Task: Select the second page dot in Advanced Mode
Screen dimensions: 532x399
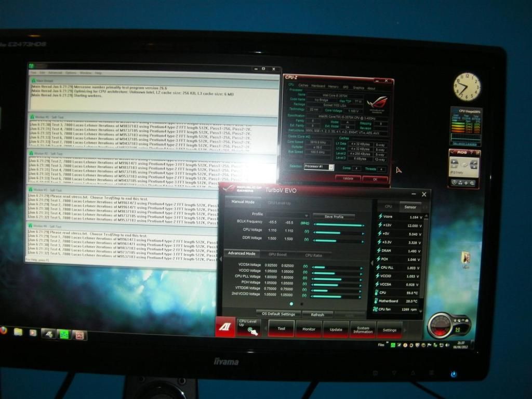Action: click(302, 304)
